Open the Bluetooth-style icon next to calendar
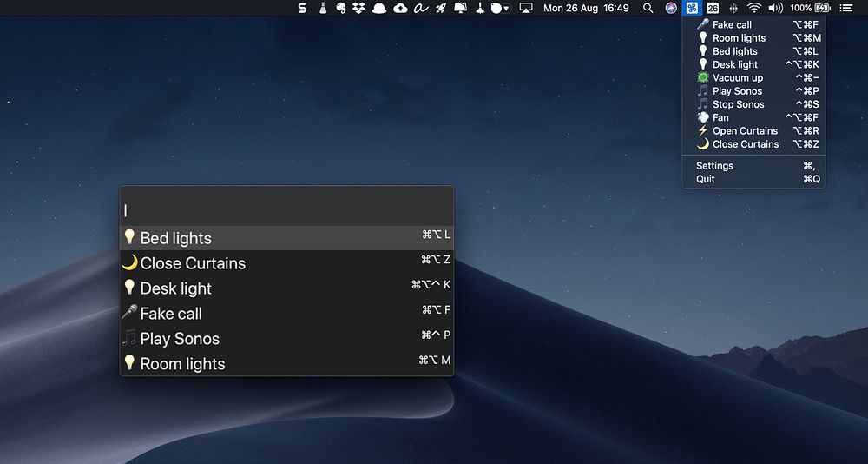The width and height of the screenshot is (868, 464). point(733,8)
